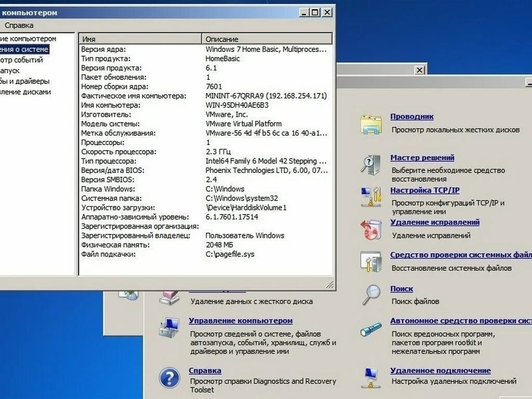532x399 pixels.
Task: Click the system file checker icon
Action: tap(371, 262)
